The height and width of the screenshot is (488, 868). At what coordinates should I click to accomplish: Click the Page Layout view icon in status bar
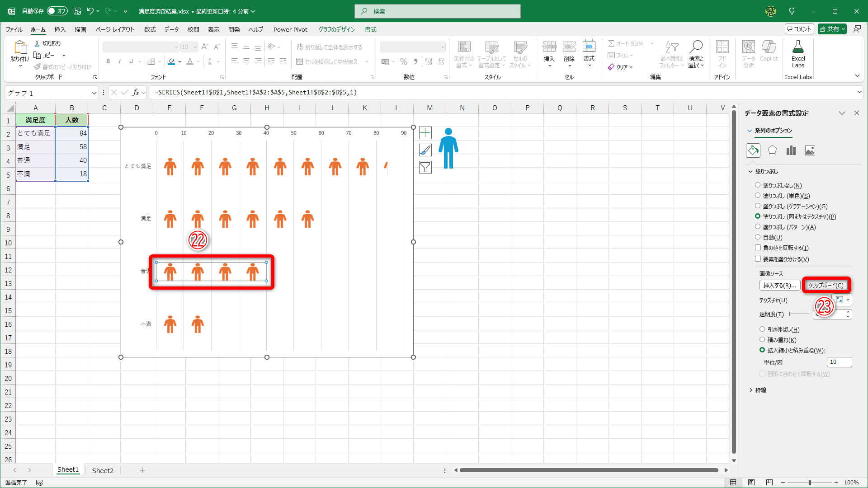(751, 483)
